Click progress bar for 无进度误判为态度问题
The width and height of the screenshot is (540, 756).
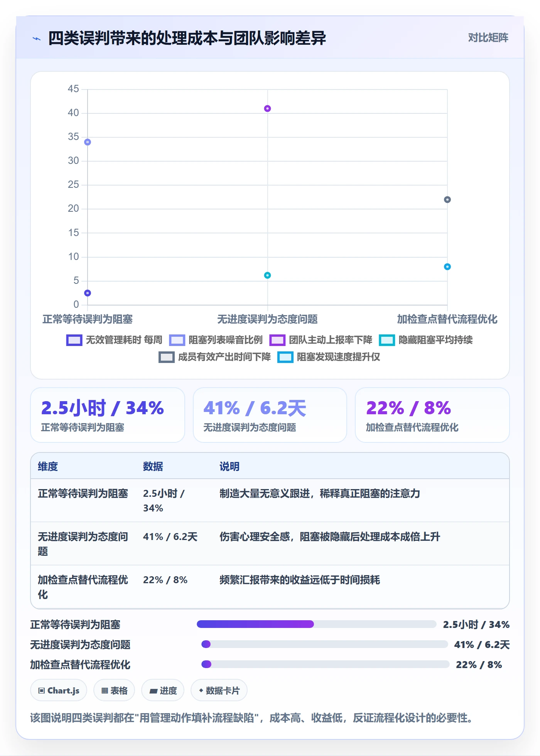click(324, 644)
